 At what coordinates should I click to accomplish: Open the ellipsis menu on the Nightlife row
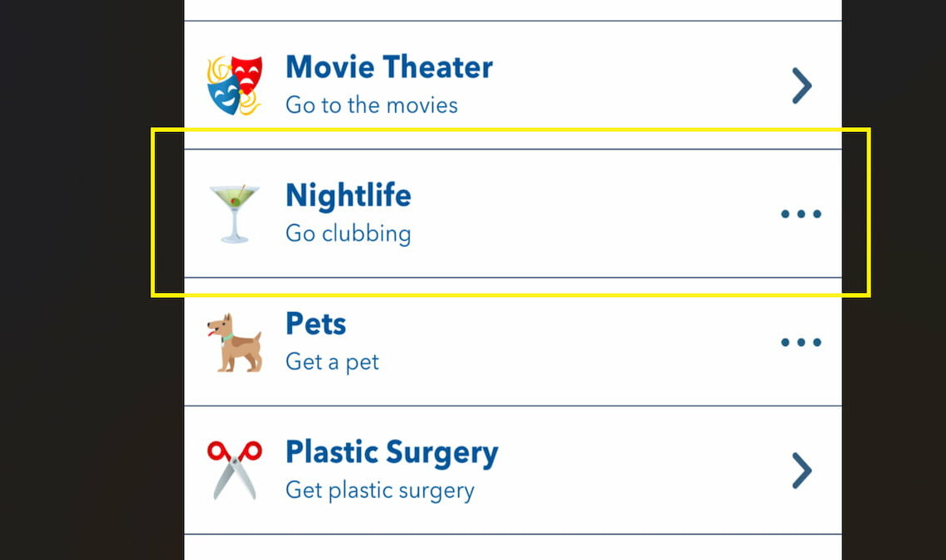point(801,213)
